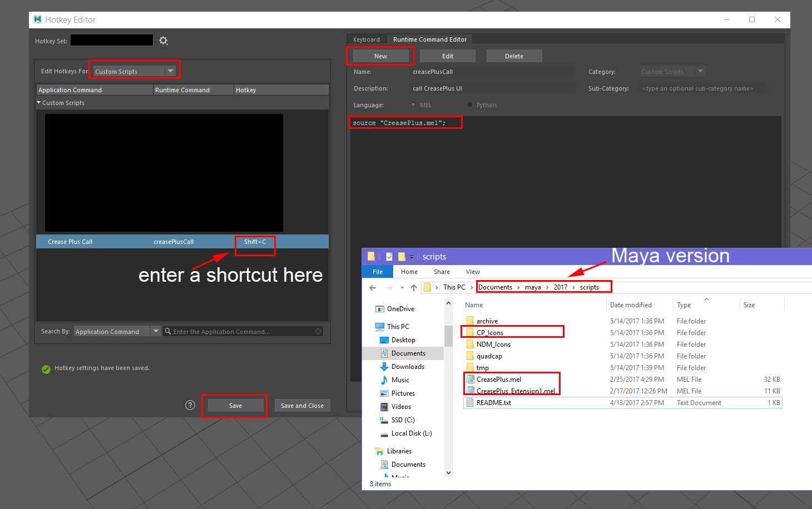Click the Maya logo in the title bar

[x=38, y=19]
